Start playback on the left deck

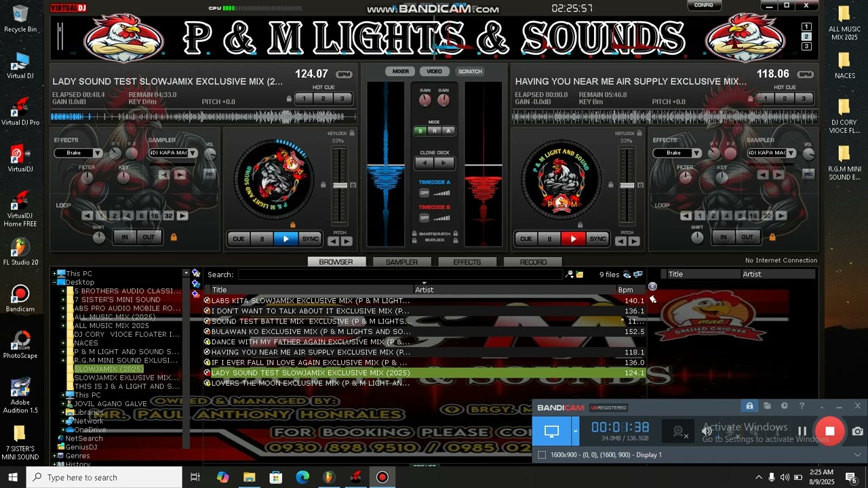285,239
